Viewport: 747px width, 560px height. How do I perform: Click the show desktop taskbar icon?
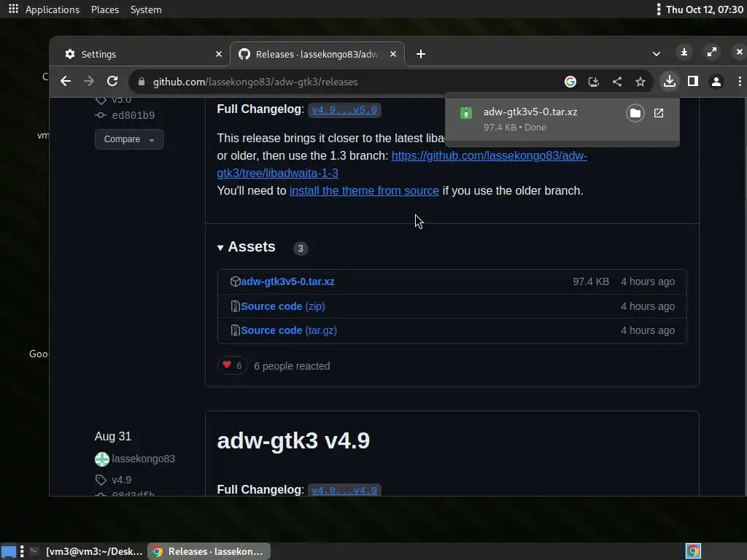[9, 551]
